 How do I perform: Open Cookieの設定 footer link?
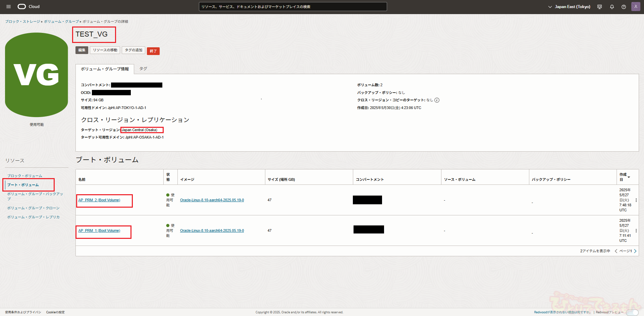tap(55, 312)
